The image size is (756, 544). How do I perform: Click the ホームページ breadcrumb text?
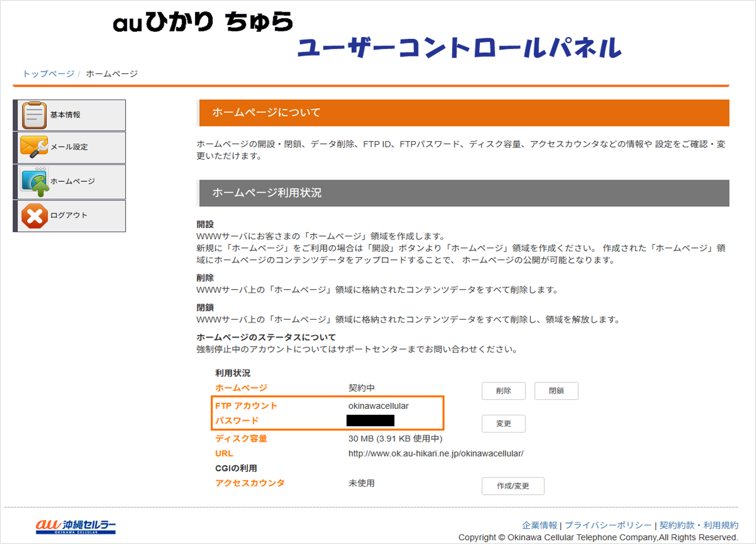[112, 74]
